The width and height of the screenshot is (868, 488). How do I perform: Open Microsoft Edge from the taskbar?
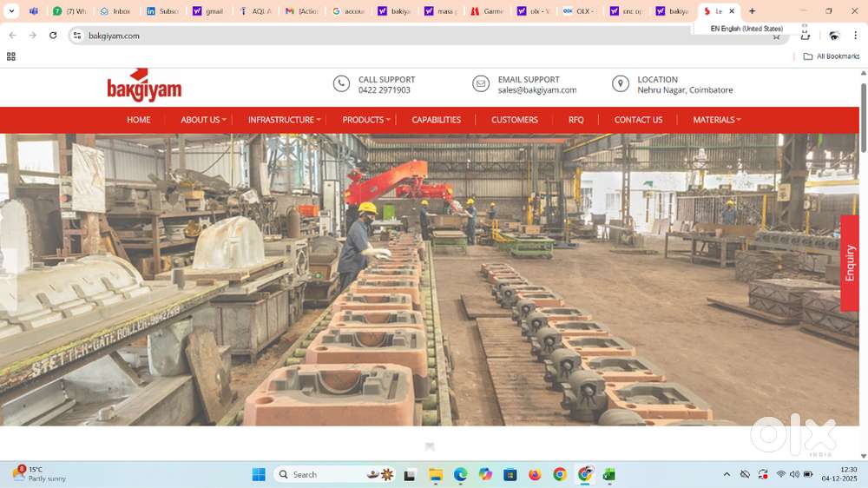point(460,474)
